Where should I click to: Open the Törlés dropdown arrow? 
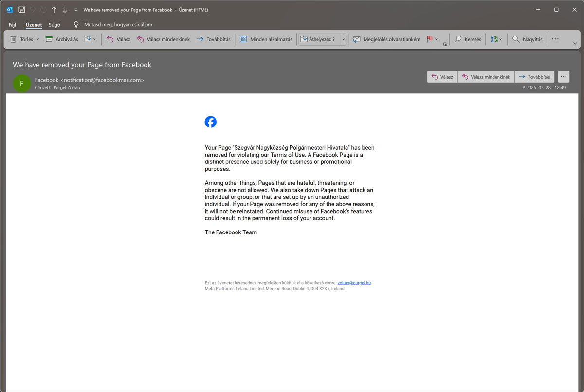38,39
